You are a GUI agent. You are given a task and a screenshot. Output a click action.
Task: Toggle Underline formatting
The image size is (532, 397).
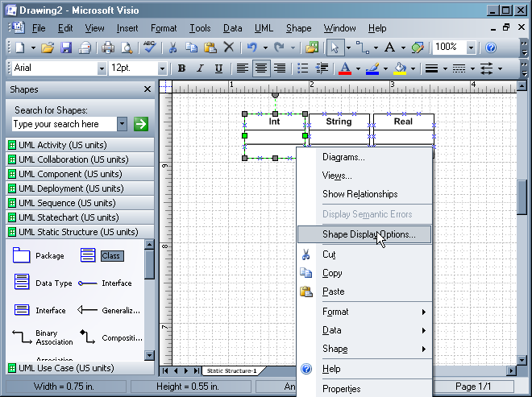217,68
